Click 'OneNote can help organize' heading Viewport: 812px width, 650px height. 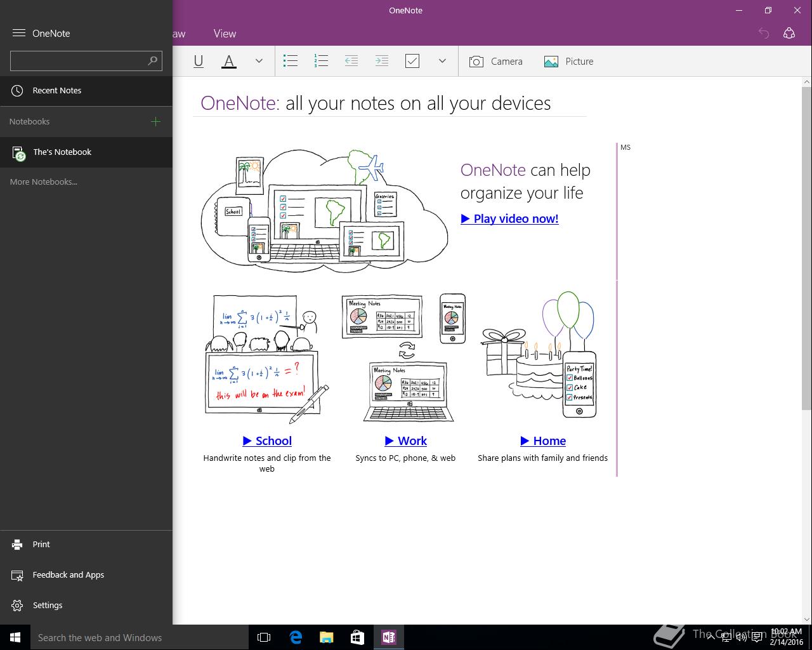coord(525,182)
